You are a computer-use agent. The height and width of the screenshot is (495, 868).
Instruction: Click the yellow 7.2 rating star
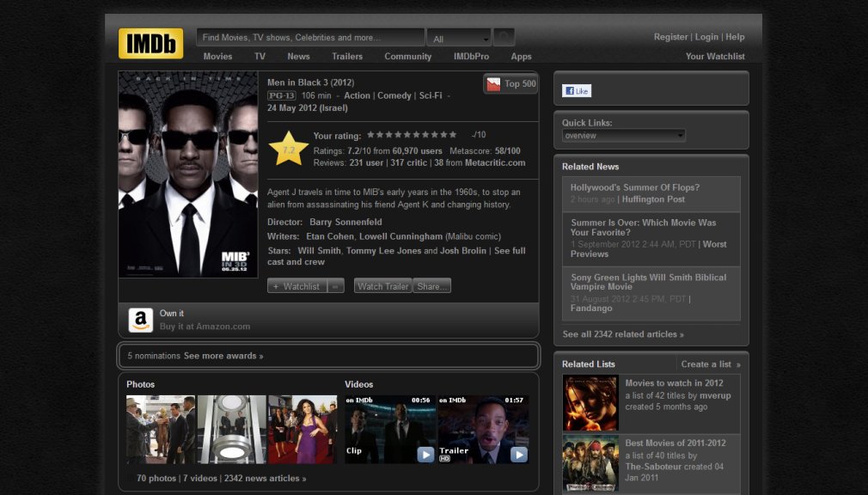tap(289, 147)
